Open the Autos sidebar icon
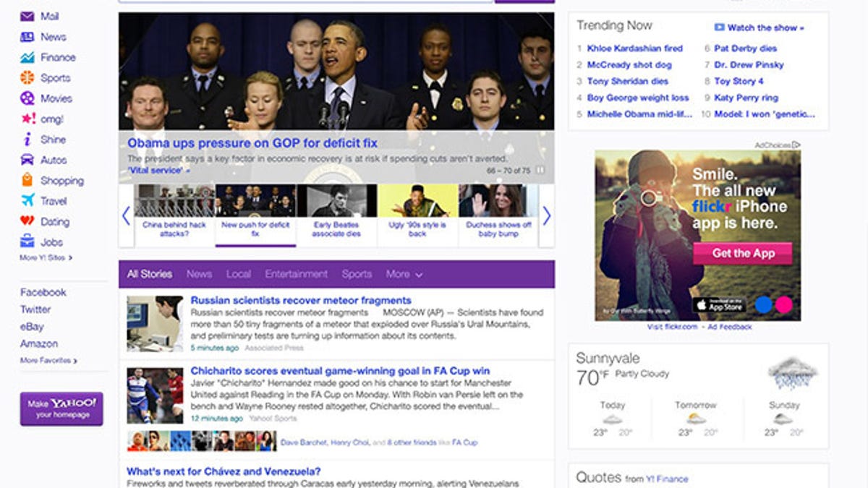 click(x=26, y=160)
